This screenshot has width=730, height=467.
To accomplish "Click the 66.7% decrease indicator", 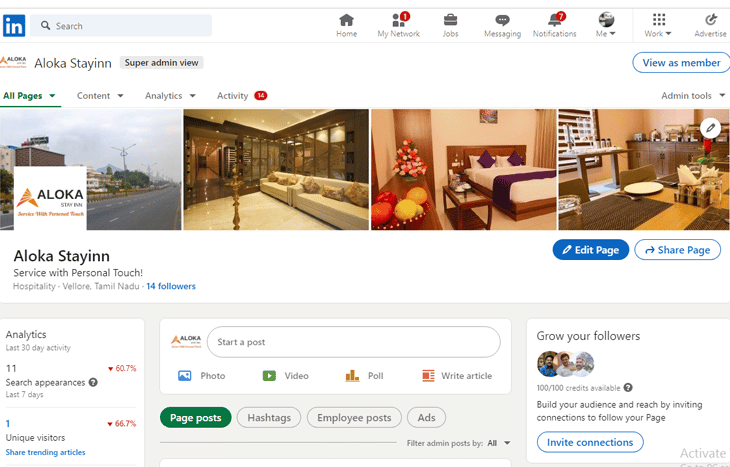I will tap(122, 424).
